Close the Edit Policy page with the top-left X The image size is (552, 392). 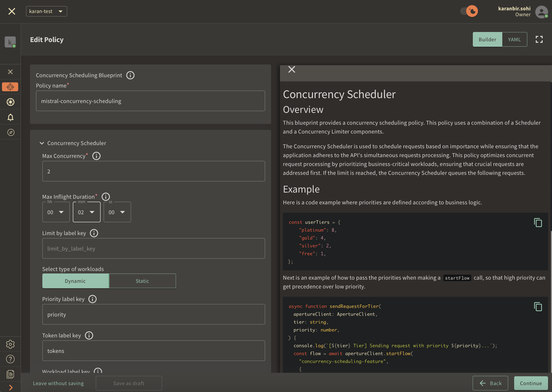coord(12,11)
